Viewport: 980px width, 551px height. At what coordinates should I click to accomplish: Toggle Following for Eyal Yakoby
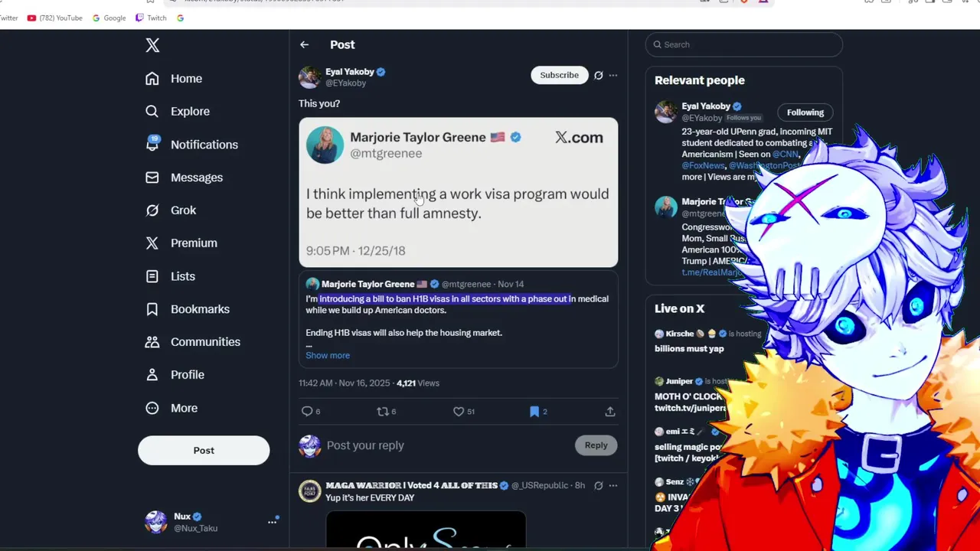805,112
